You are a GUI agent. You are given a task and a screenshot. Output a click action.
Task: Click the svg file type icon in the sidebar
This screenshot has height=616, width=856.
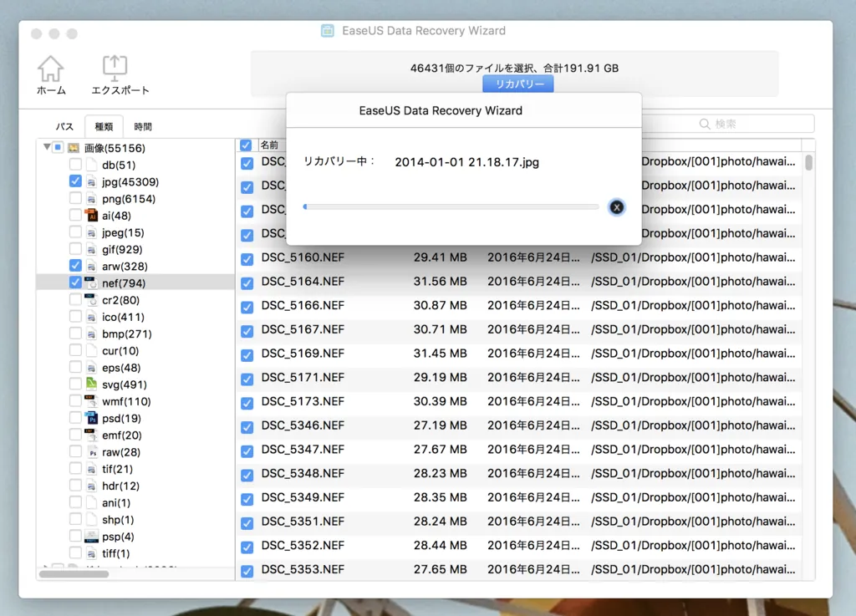(91, 384)
